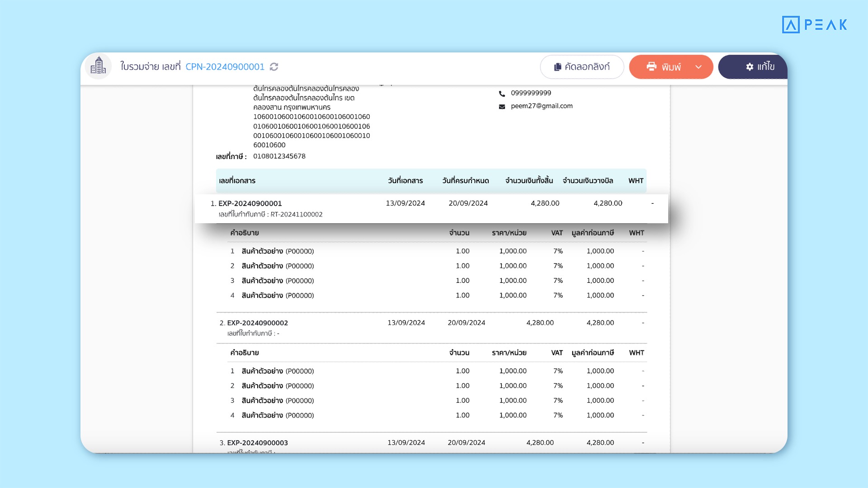Click the เลขที่เอกสาร column header
This screenshot has width=868, height=488.
(237, 181)
